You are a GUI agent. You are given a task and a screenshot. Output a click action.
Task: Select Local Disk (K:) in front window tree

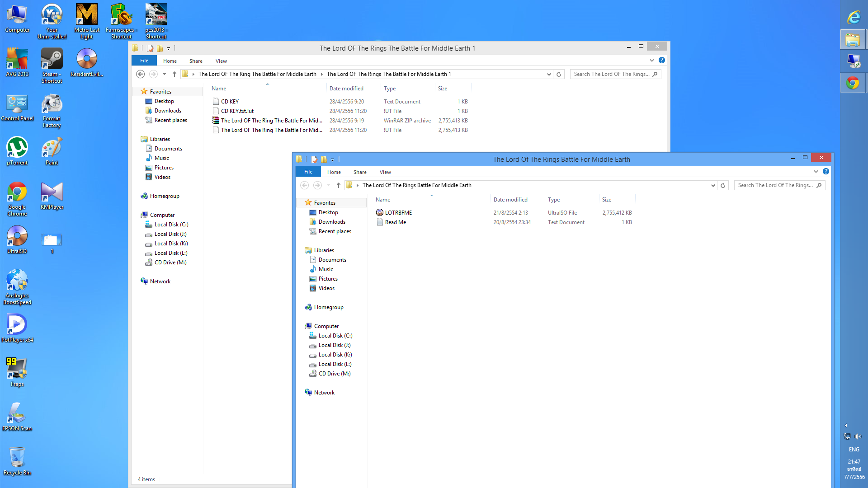[335, 355]
